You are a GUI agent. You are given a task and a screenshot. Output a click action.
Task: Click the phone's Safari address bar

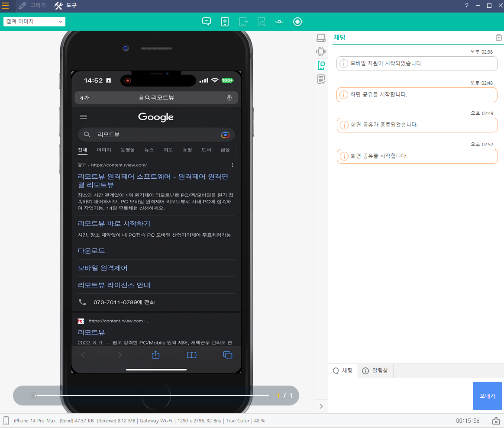(156, 98)
